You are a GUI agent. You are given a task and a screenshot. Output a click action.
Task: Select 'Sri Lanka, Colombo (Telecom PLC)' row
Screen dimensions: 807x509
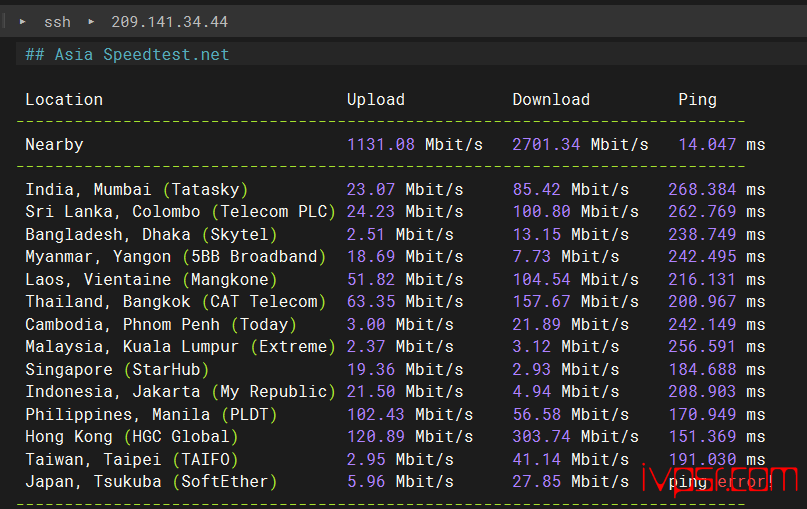pyautogui.click(x=180, y=212)
